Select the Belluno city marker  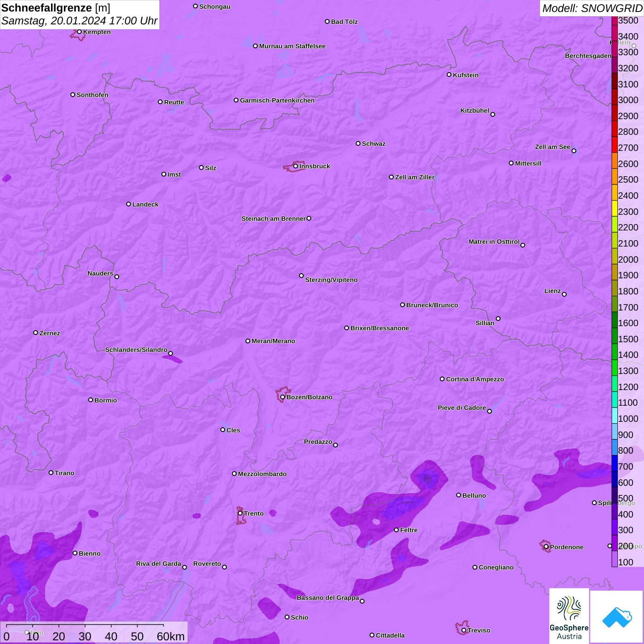459,495
